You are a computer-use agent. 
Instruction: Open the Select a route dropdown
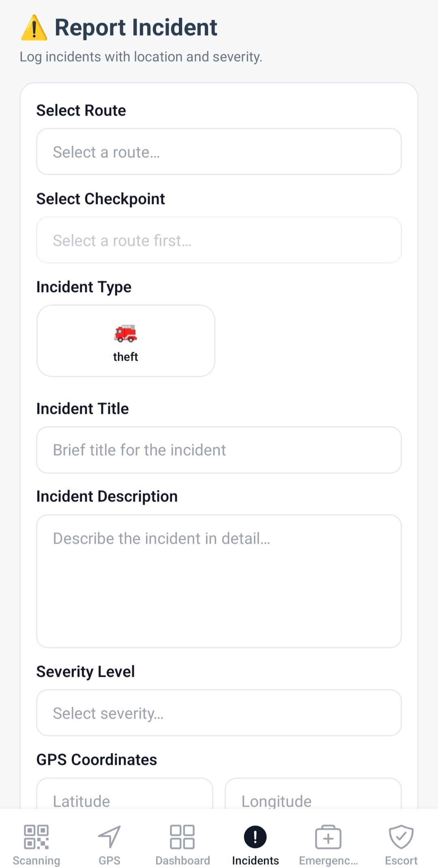[x=219, y=152]
